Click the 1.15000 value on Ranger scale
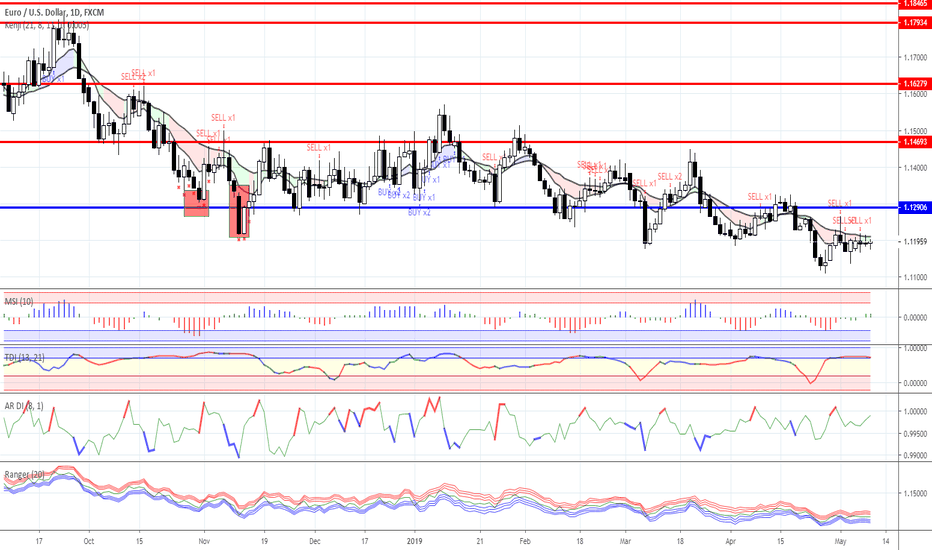The image size is (932, 550). tap(915, 493)
